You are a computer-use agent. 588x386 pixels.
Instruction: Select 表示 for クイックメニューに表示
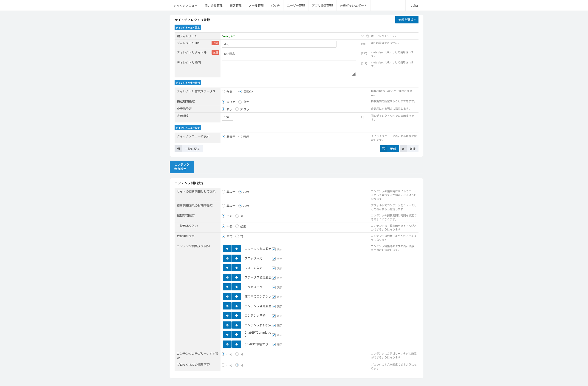[240, 137]
